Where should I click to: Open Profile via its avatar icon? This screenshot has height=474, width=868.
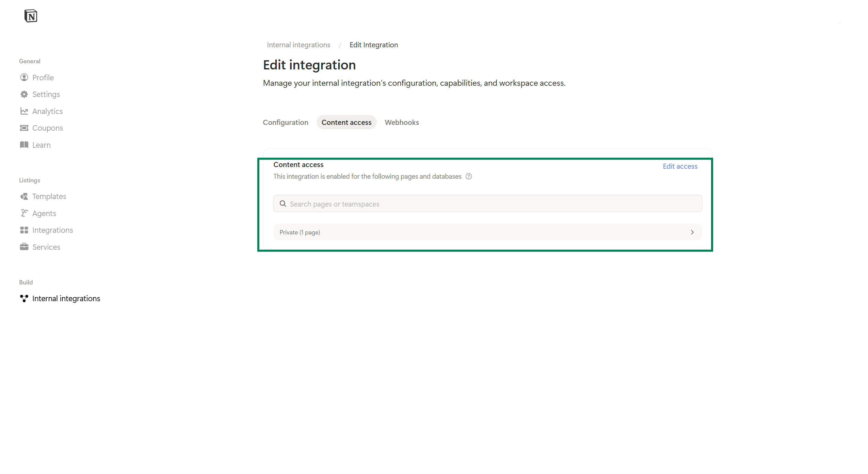24,77
